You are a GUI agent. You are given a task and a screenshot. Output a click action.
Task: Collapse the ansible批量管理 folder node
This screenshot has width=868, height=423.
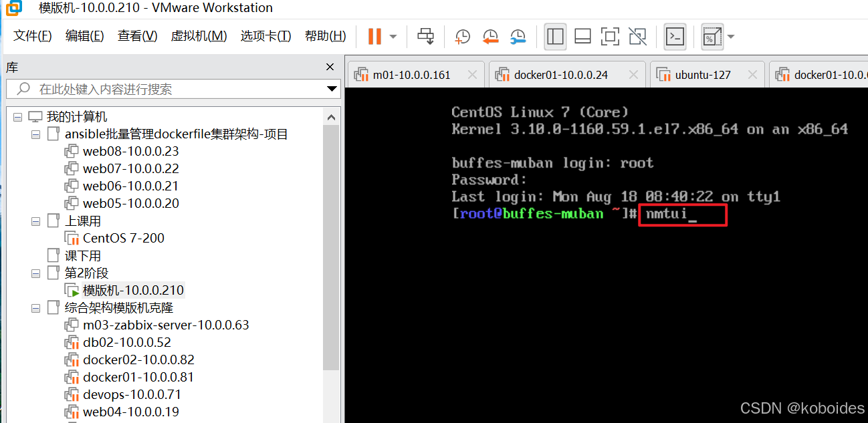35,134
